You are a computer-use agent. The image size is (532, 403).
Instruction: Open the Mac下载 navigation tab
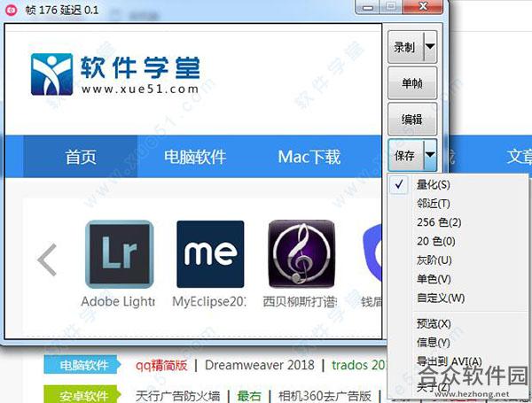click(309, 157)
